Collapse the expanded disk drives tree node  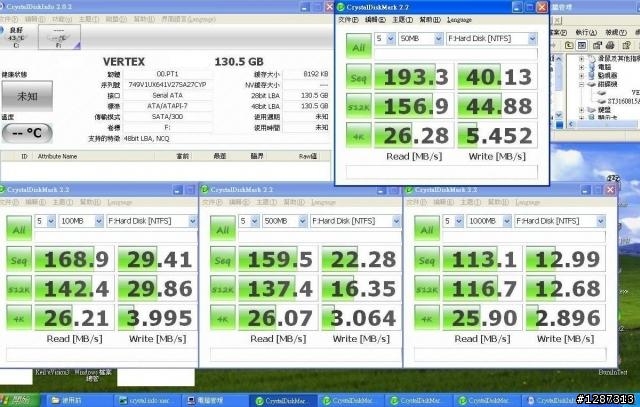pyautogui.click(x=581, y=85)
